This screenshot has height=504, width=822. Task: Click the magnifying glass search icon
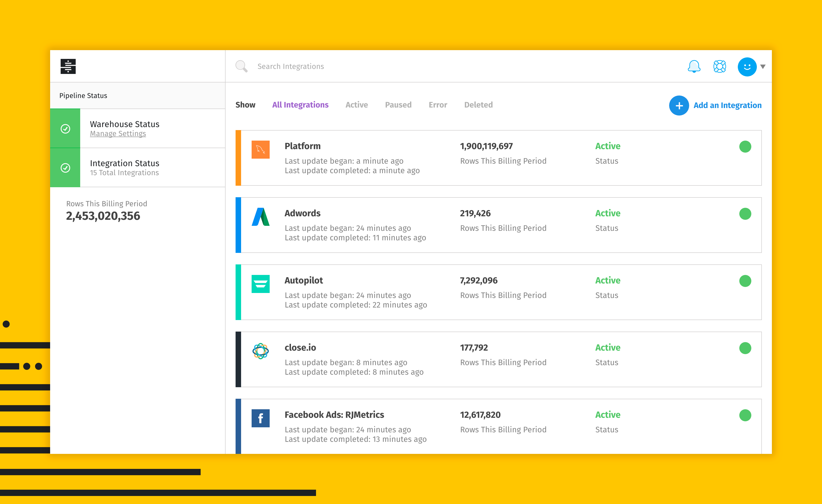click(x=241, y=66)
